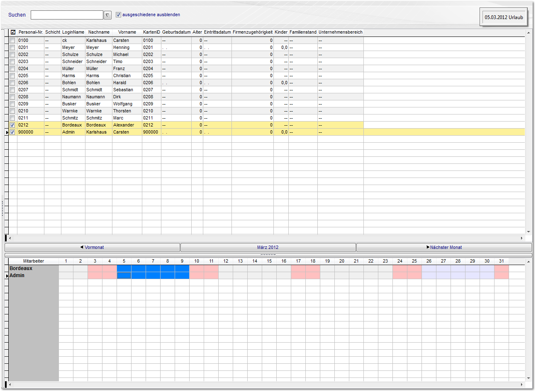
Task: Click Bordeaux's blue vacation cell on day 7
Action: (x=153, y=268)
